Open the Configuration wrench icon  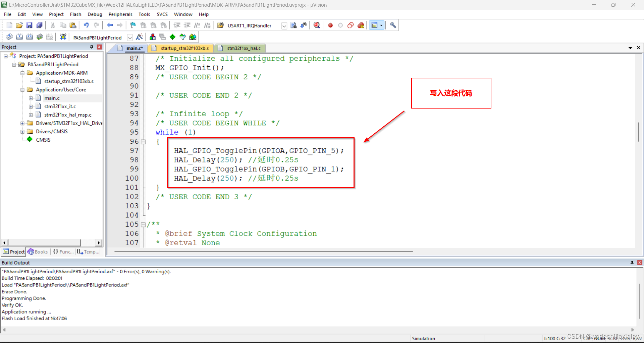click(393, 25)
